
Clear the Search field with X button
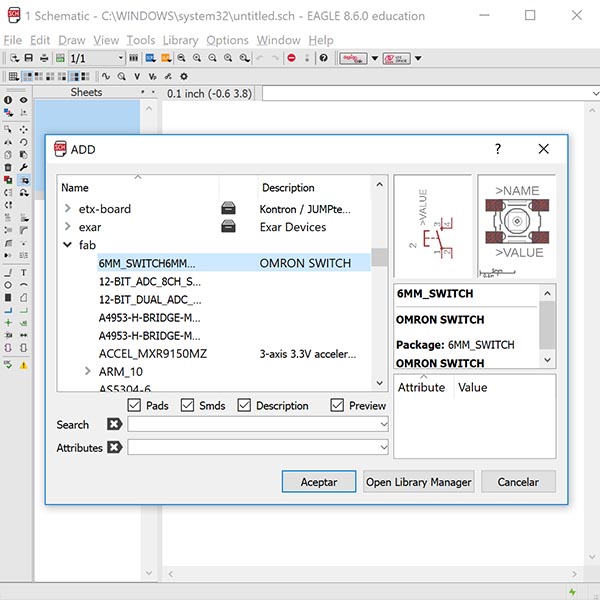[114, 424]
